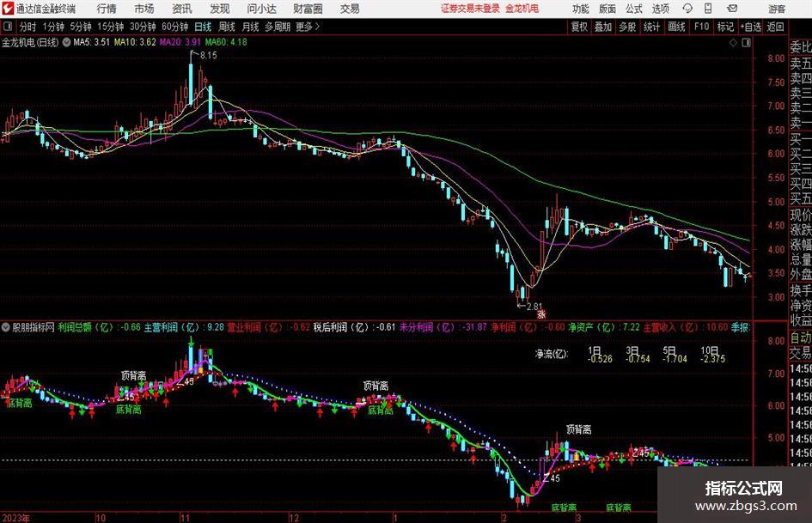Open the 公式 menu
Viewport: 812px width, 523px height.
point(634,9)
